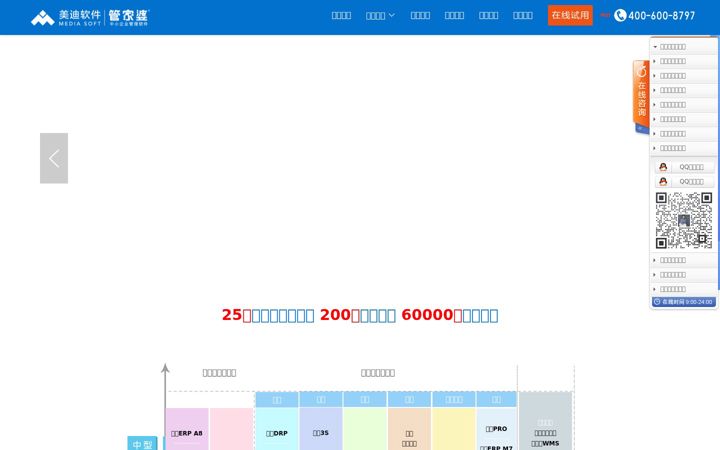Select the 400-600-8797 hotline number

point(661,16)
